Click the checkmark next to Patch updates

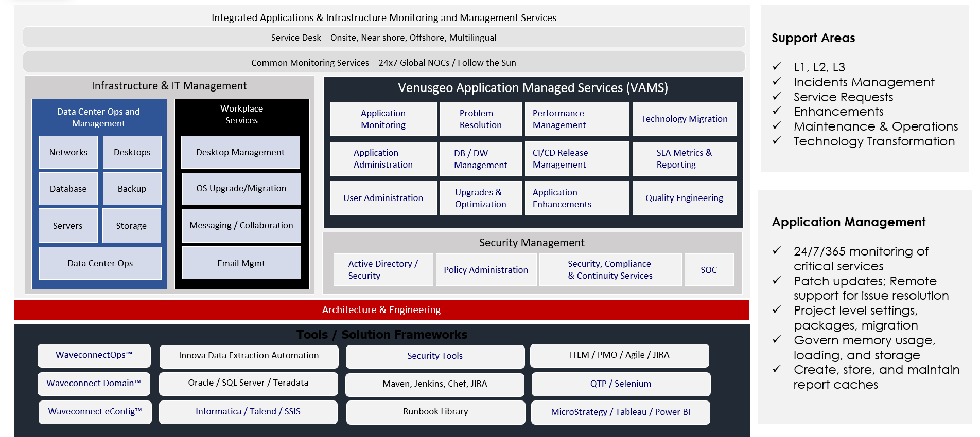[777, 280]
